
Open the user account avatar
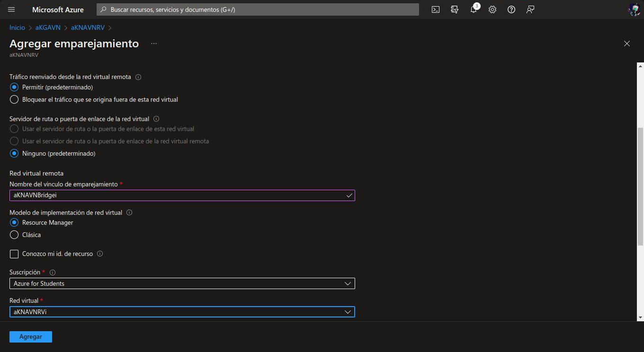pyautogui.click(x=634, y=9)
